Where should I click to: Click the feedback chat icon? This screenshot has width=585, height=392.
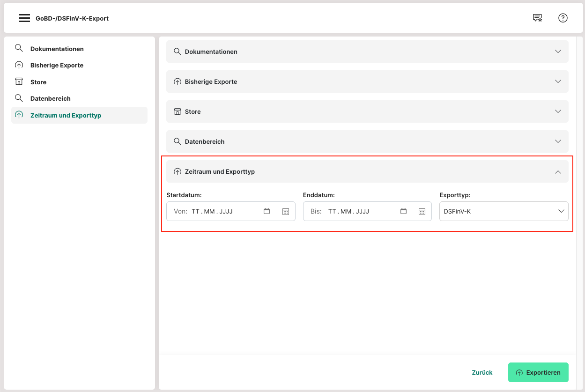click(x=537, y=18)
